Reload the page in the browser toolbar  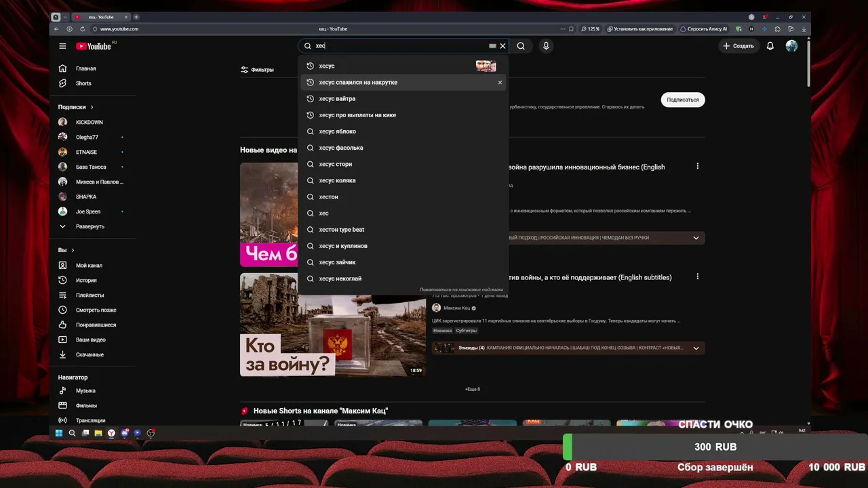[x=83, y=29]
